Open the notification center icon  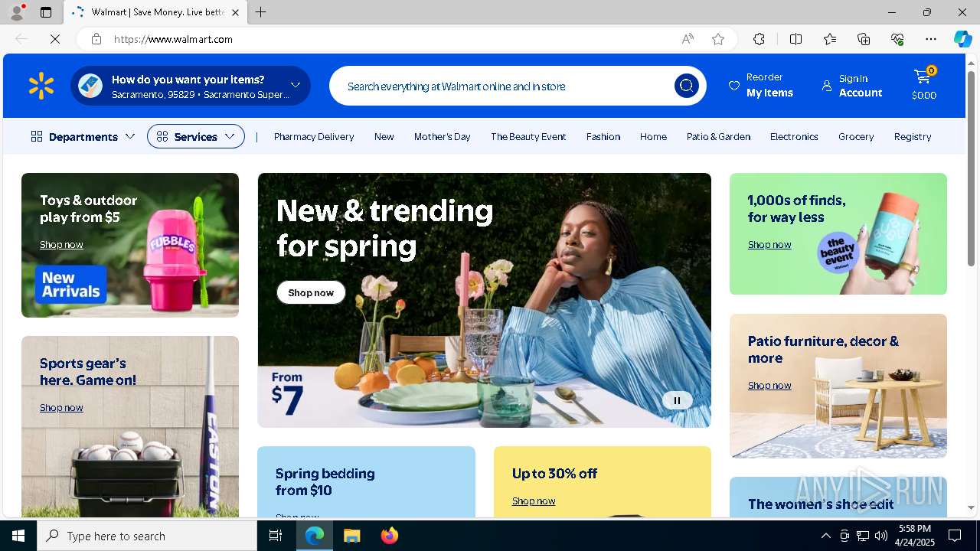(x=955, y=536)
